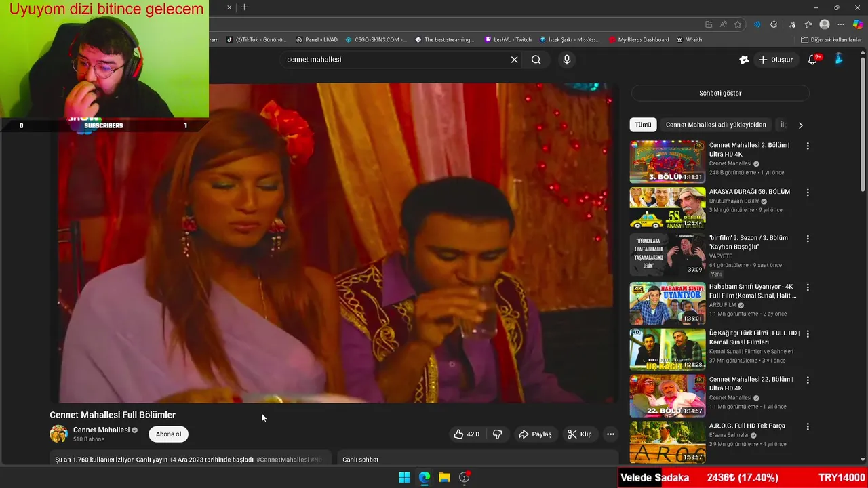The image size is (868, 488).
Task: Like the video with 42 B thumbs up
Action: (467, 434)
